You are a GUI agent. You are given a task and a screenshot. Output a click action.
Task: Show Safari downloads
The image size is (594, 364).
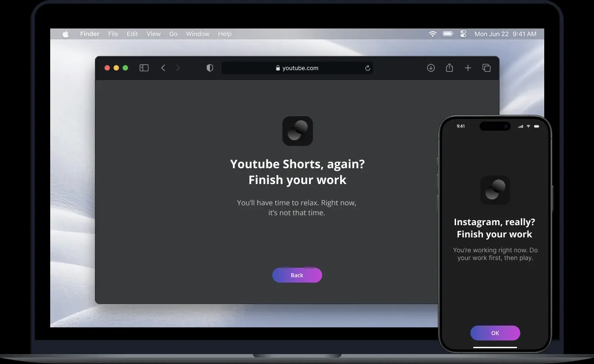(x=431, y=68)
